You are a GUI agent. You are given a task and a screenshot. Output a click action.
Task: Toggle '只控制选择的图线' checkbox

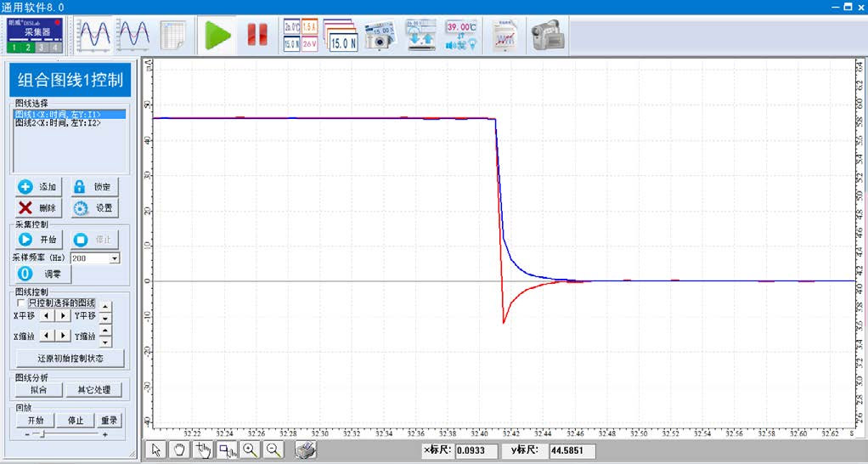point(22,303)
